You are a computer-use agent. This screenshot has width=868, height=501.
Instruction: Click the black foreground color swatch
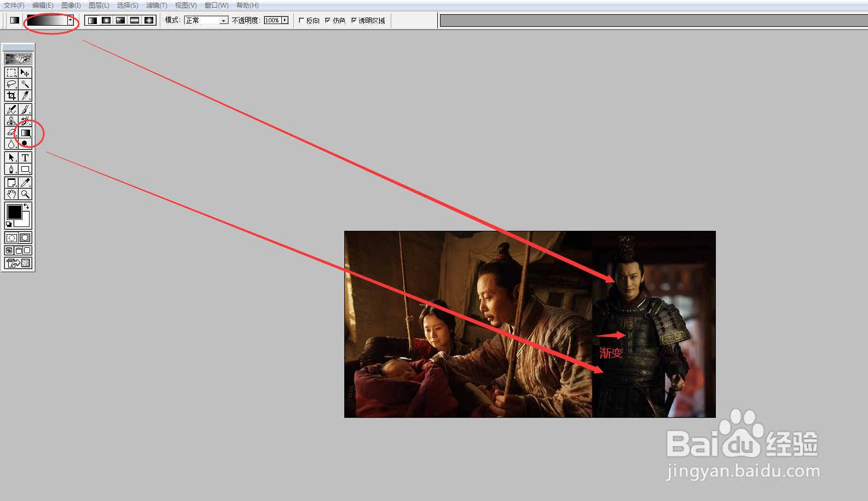14,212
